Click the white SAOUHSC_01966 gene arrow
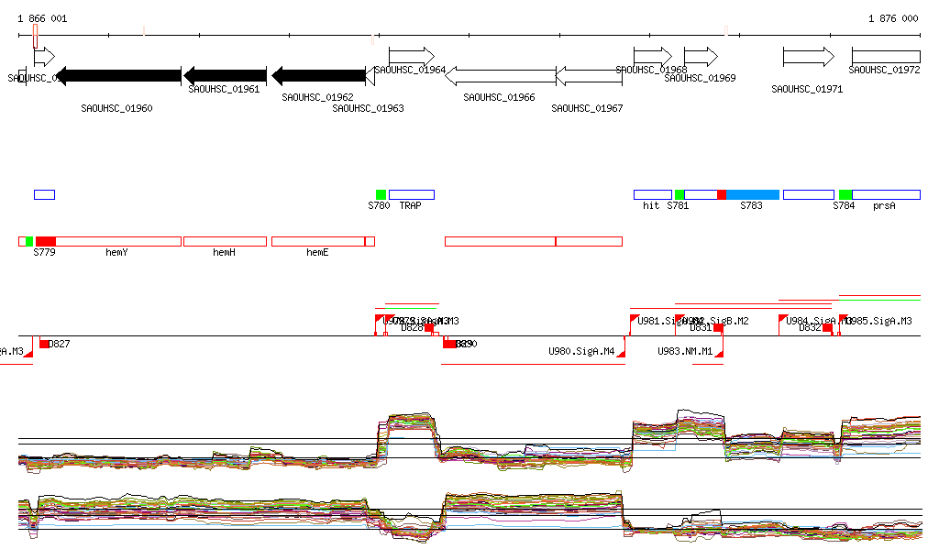Viewport: 939px width, 560px height. [501, 76]
